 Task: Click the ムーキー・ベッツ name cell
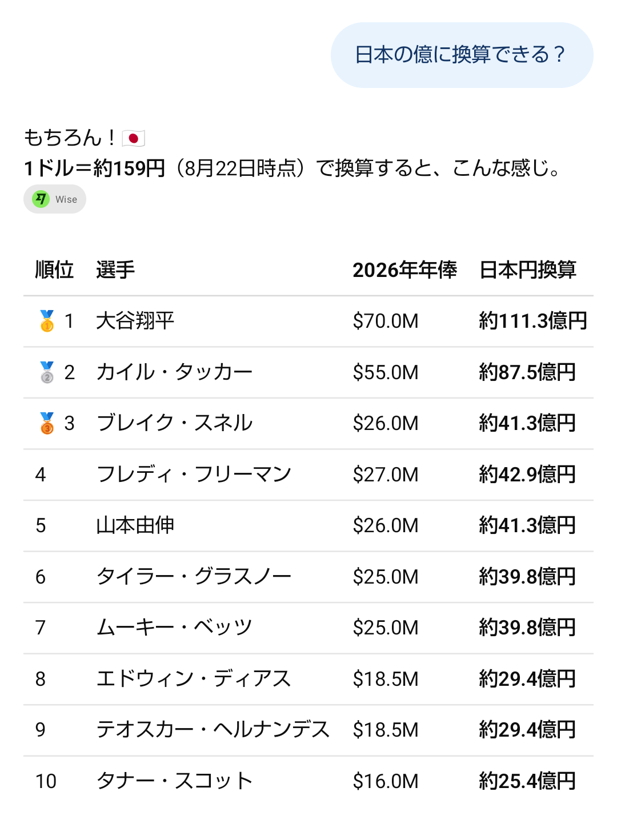point(174,628)
